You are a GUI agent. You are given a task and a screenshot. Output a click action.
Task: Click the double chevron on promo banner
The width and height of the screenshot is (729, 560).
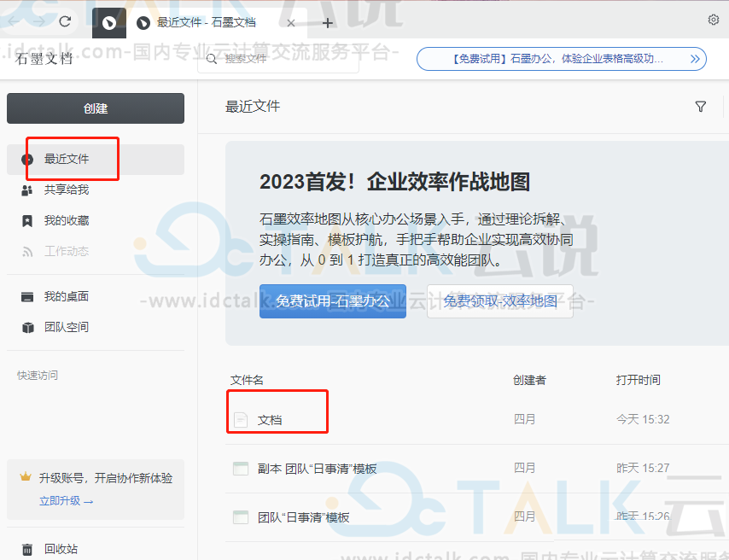[x=695, y=59]
